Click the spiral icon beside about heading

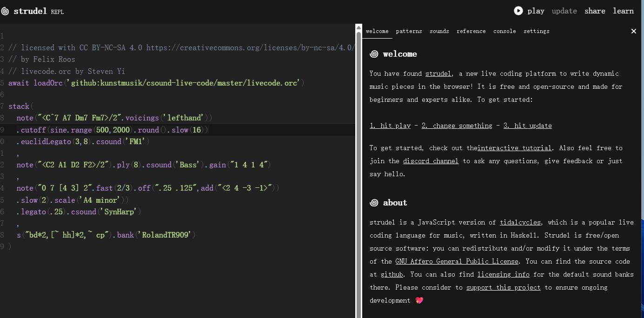374,203
